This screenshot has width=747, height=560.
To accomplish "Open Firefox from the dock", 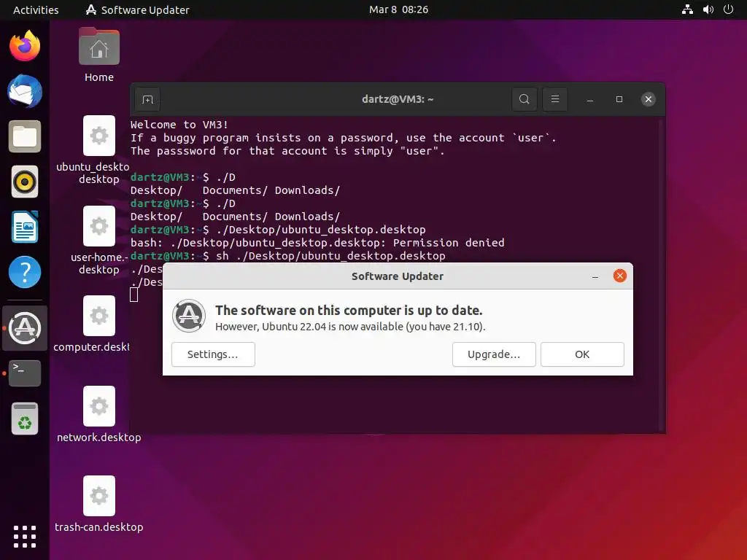I will [x=25, y=46].
